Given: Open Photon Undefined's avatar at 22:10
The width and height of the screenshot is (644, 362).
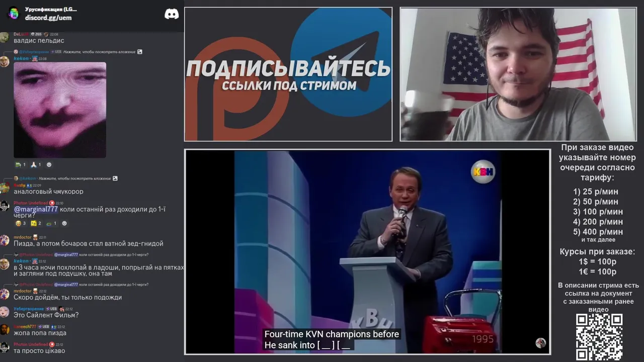Looking at the screenshot, I should click(x=5, y=206).
